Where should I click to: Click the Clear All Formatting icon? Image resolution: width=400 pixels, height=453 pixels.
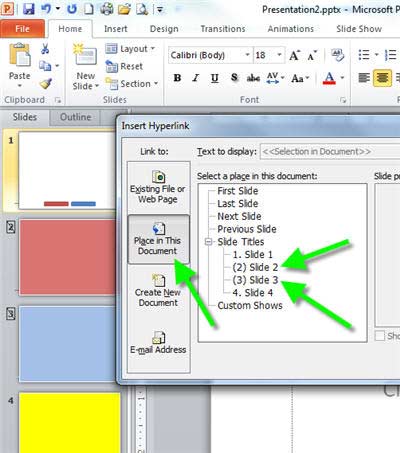pos(337,55)
